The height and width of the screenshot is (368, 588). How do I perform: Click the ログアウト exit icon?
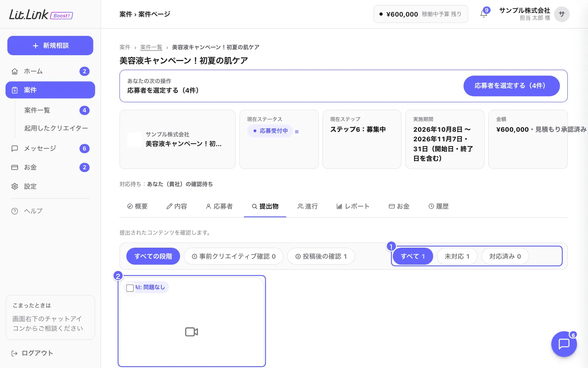tap(15, 353)
